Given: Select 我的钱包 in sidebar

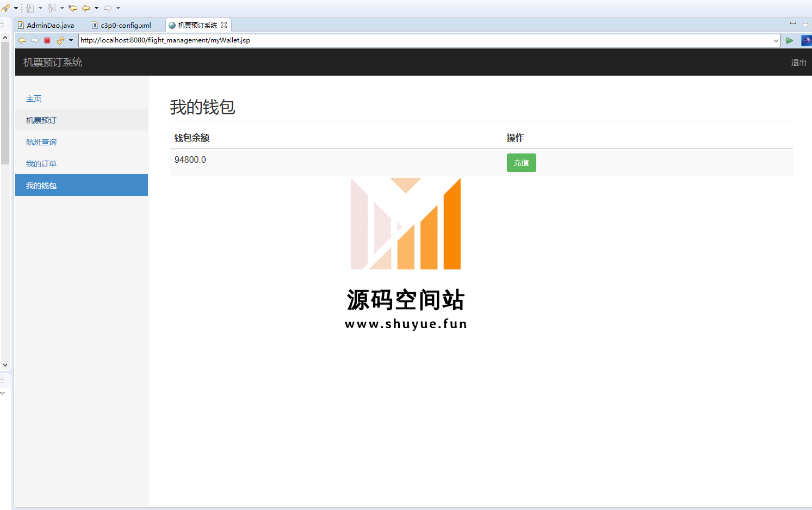Looking at the screenshot, I should 82,185.
